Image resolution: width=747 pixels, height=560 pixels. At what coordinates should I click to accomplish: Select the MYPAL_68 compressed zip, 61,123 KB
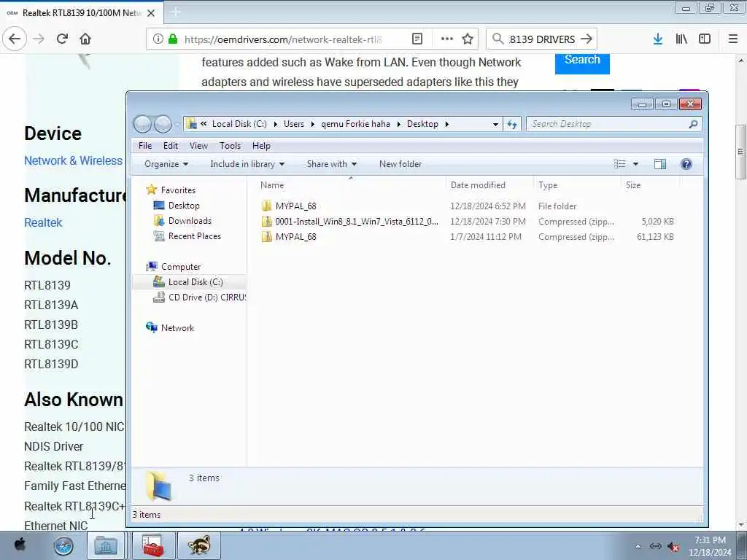[x=467, y=237]
